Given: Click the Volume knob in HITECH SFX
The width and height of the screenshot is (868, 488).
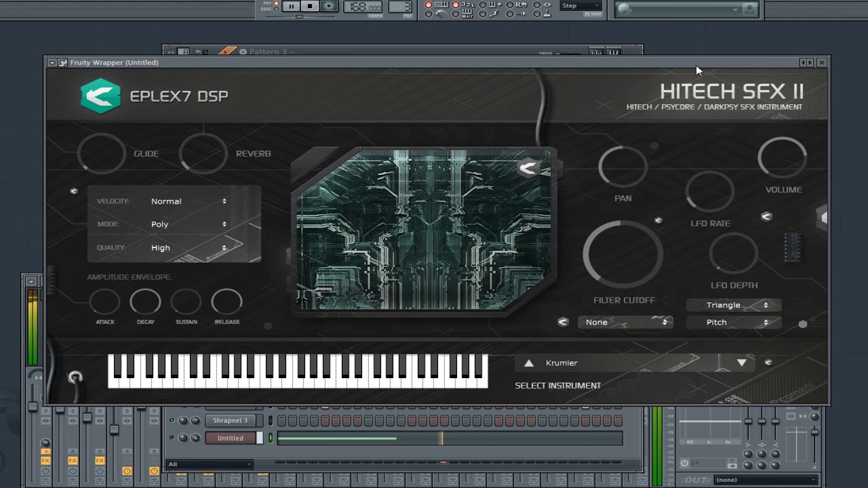Looking at the screenshot, I should click(782, 158).
